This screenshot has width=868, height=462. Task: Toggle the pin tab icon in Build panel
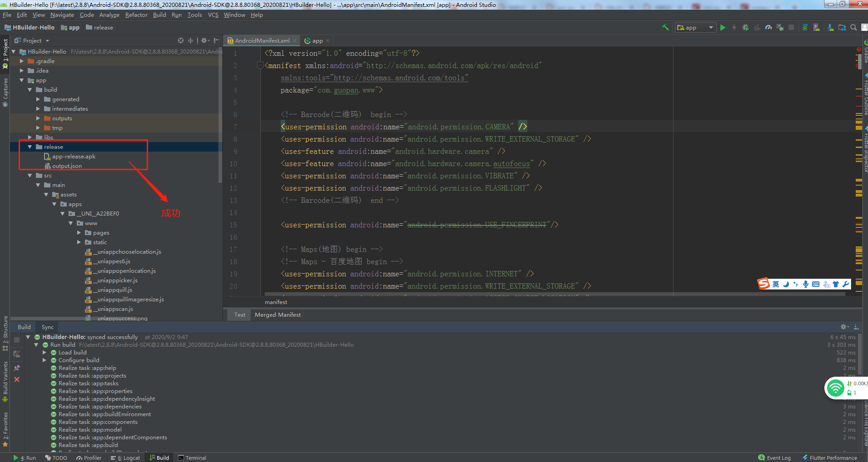pos(17,368)
